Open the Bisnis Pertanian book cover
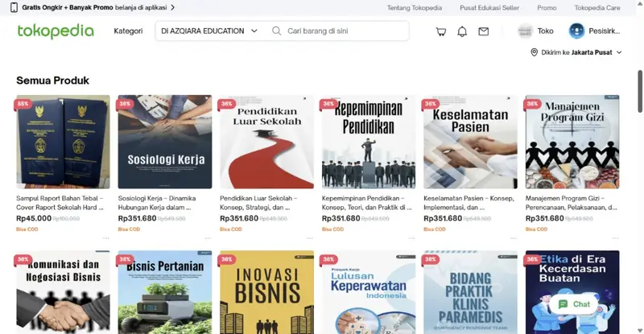 (165, 292)
